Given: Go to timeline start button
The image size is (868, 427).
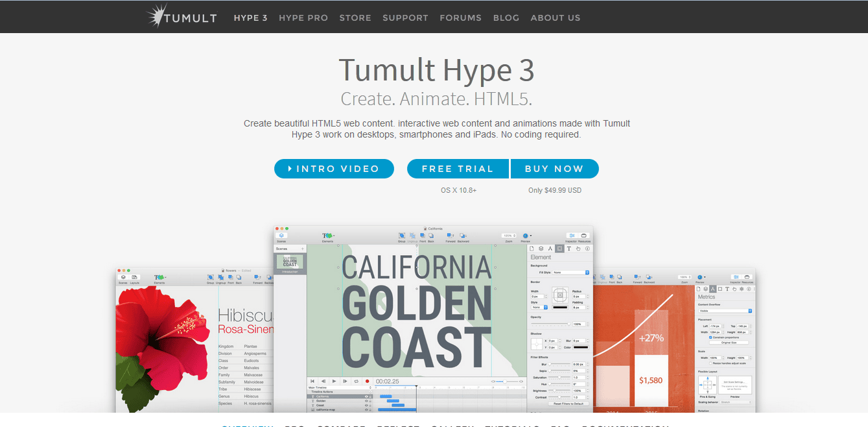Looking at the screenshot, I should (312, 382).
